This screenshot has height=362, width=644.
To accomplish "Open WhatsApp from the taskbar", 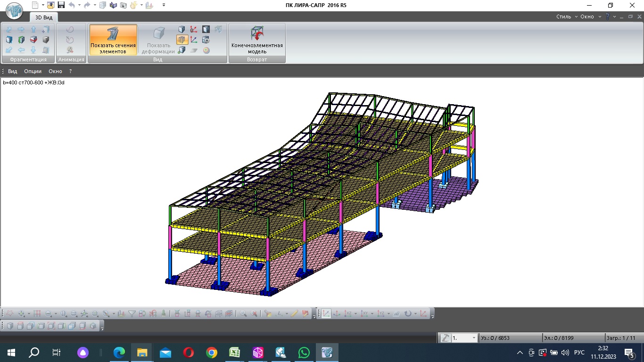I will coord(304,353).
